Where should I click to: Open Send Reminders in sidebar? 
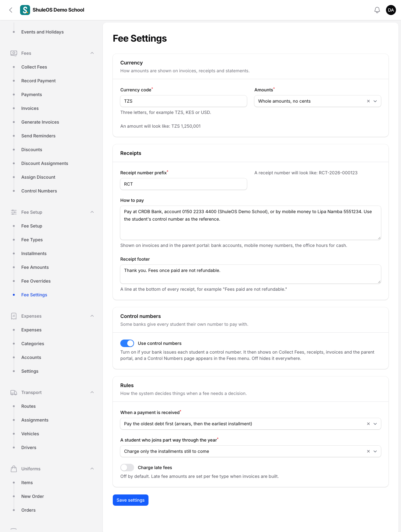pos(38,136)
